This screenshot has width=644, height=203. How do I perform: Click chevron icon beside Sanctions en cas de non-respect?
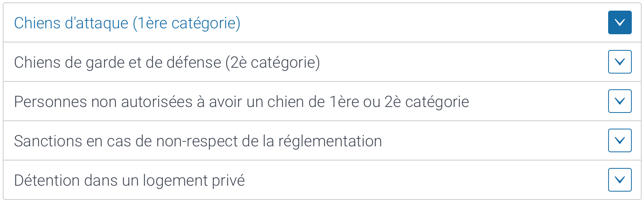(620, 140)
